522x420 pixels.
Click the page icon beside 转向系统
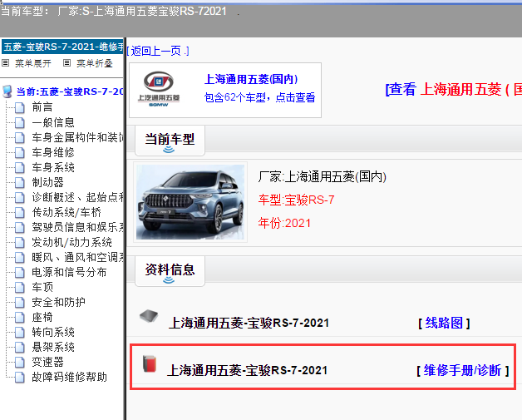[x=20, y=333]
